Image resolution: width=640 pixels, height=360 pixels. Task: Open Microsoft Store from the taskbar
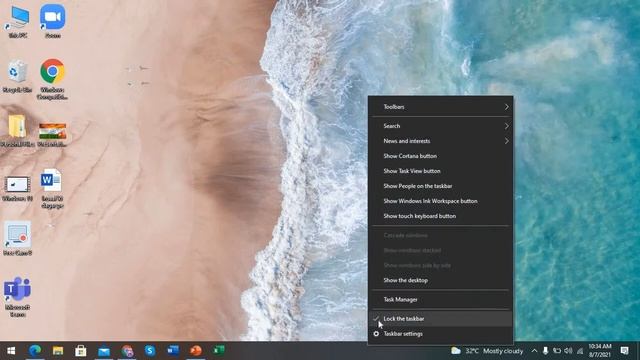[x=81, y=351]
